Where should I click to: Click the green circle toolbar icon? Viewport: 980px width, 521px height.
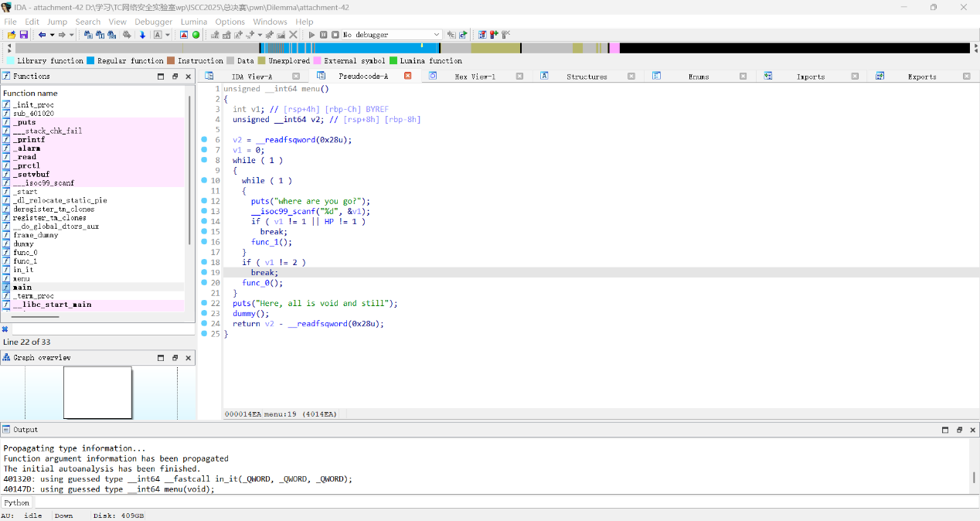196,35
